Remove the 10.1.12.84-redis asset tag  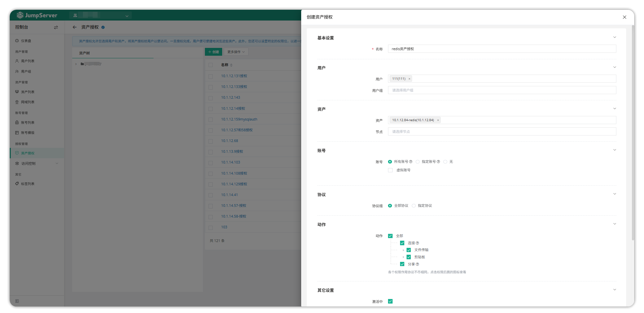438,120
